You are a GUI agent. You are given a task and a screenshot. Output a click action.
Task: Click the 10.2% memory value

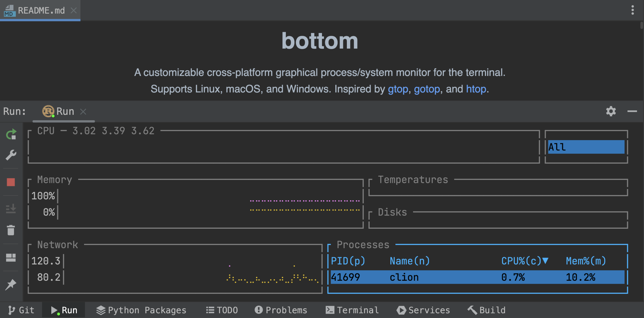(x=581, y=277)
